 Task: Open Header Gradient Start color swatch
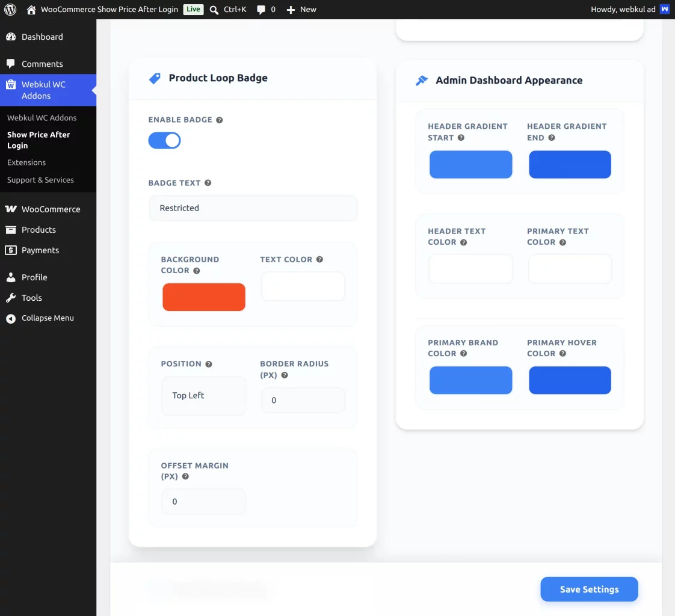point(471,164)
